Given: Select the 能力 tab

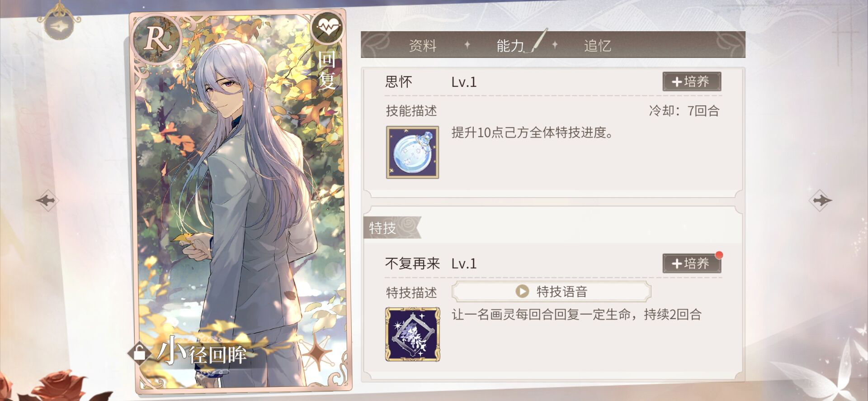Looking at the screenshot, I should click(510, 46).
